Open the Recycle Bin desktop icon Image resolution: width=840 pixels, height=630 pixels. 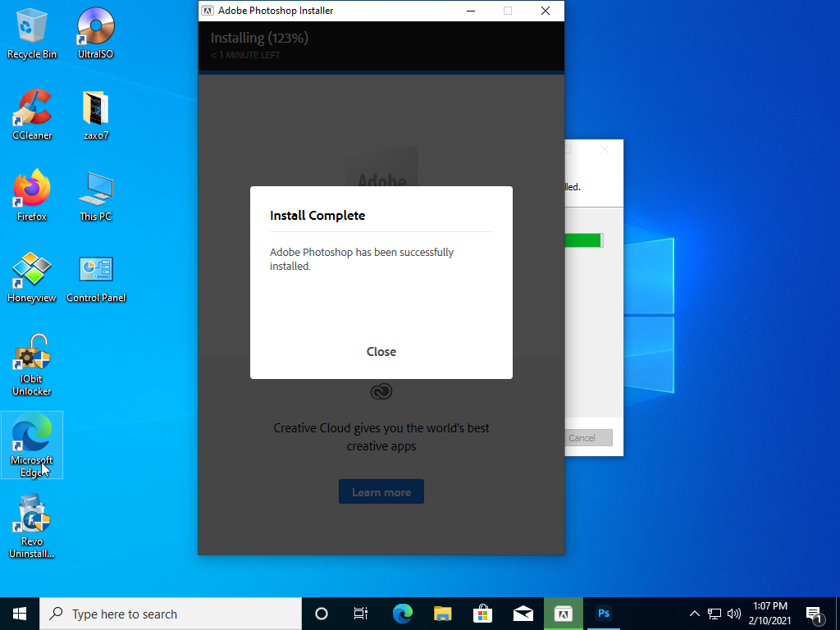[32, 33]
